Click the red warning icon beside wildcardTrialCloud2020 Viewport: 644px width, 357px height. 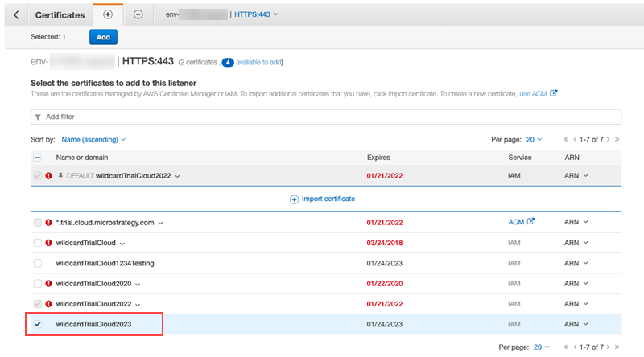[48, 284]
